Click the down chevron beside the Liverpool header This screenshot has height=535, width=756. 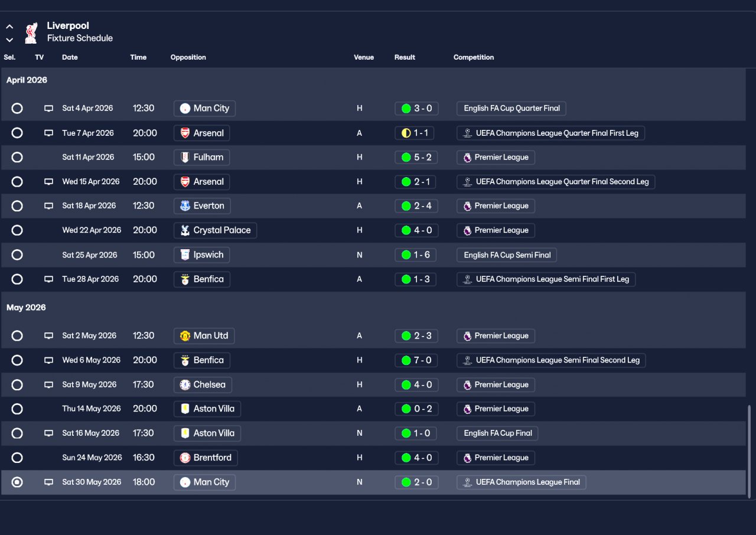point(9,40)
